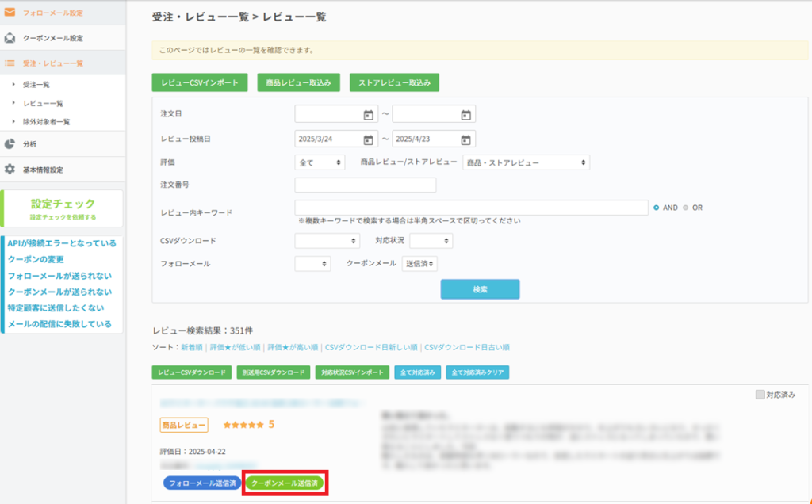Sort results by 評価★が低い順 link
Image resolution: width=812 pixels, height=504 pixels.
[235, 347]
